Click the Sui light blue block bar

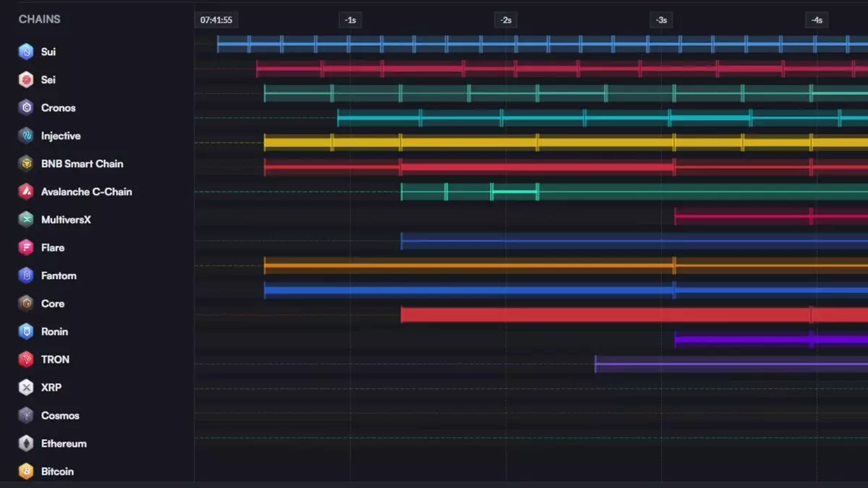tap(542, 45)
